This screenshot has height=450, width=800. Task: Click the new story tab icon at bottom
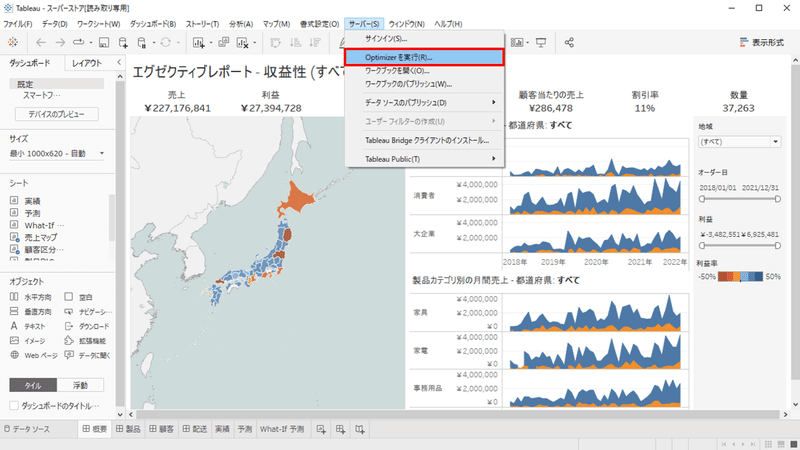pyautogui.click(x=360, y=429)
